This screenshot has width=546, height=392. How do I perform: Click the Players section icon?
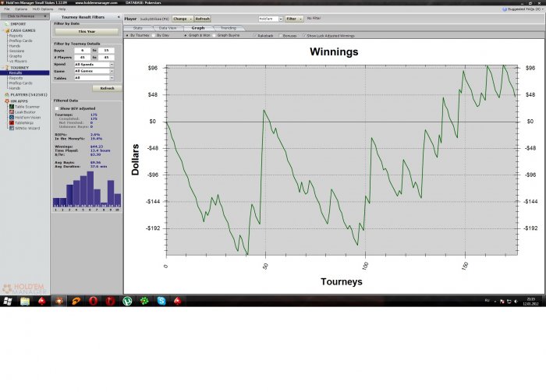6,94
